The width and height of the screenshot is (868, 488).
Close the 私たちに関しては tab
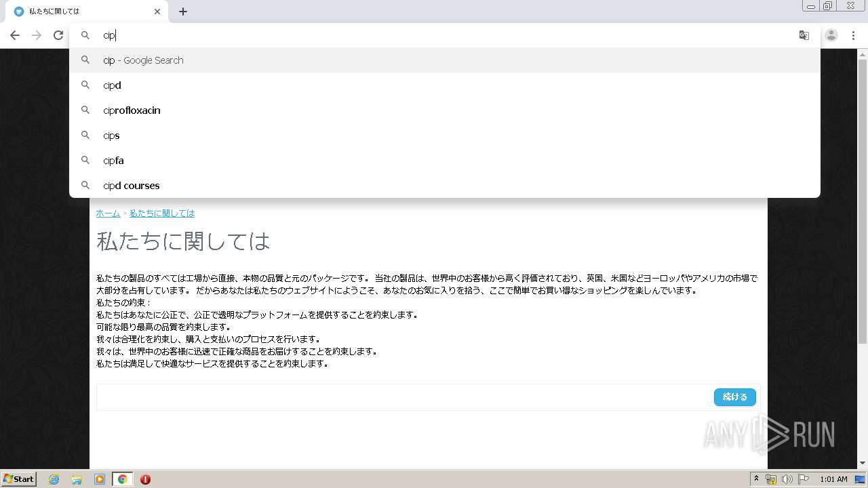[x=157, y=12]
